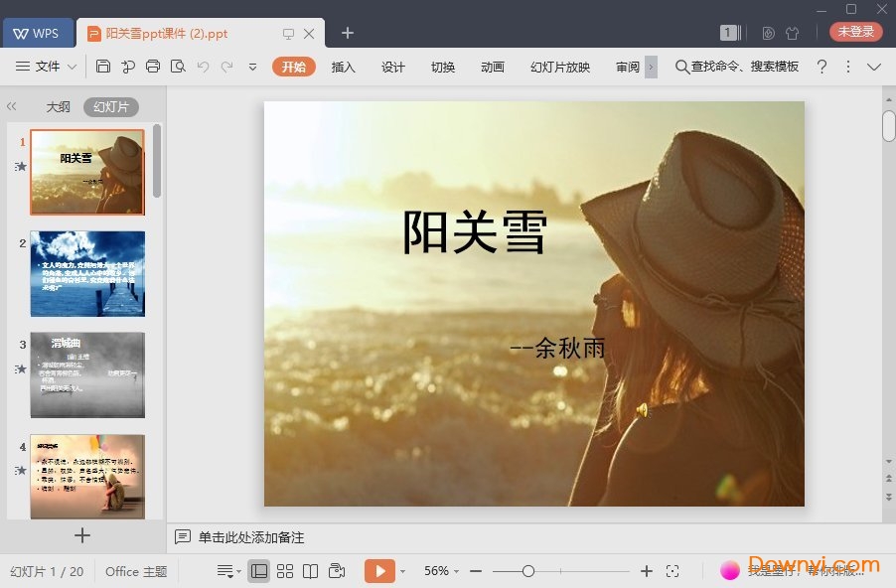Select the 幻灯片 panel view toggle
The height and width of the screenshot is (588, 896).
tap(111, 107)
